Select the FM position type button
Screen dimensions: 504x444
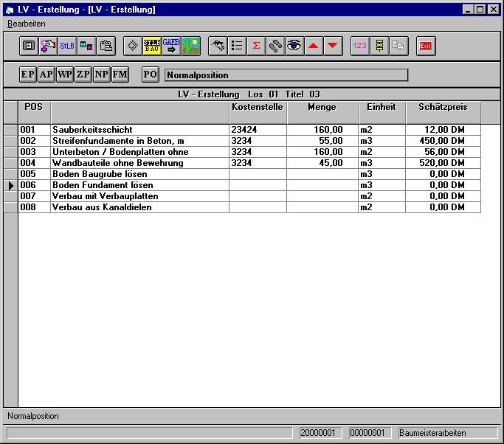coord(120,74)
